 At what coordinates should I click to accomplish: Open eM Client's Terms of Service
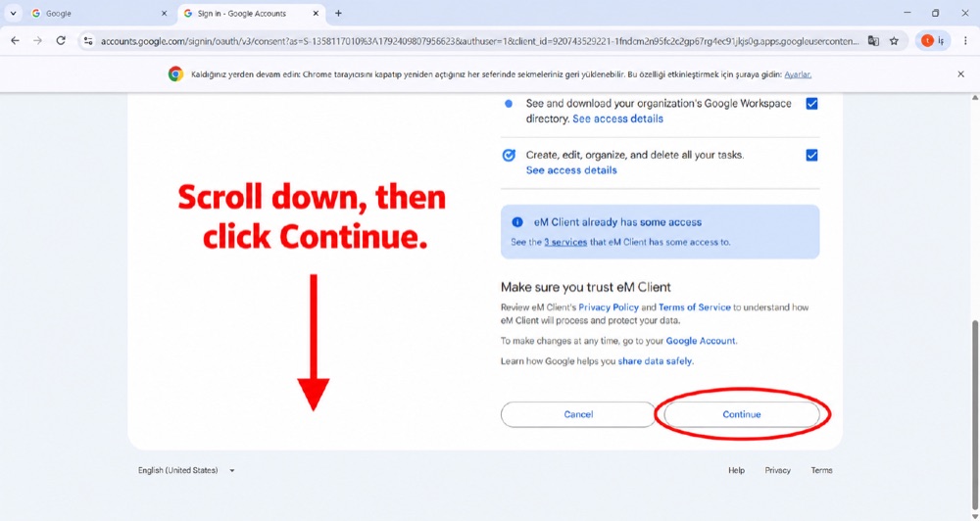tap(695, 308)
